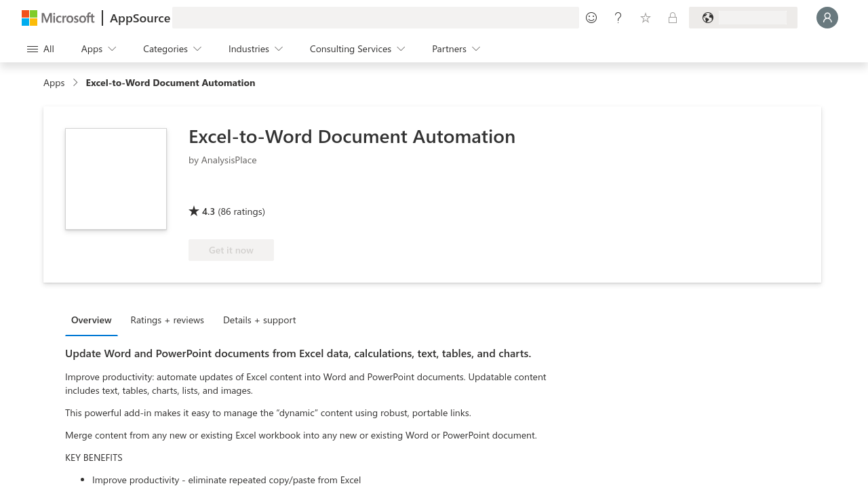Click the app logo thumbnail
The height and width of the screenshot is (488, 868).
pos(116,179)
